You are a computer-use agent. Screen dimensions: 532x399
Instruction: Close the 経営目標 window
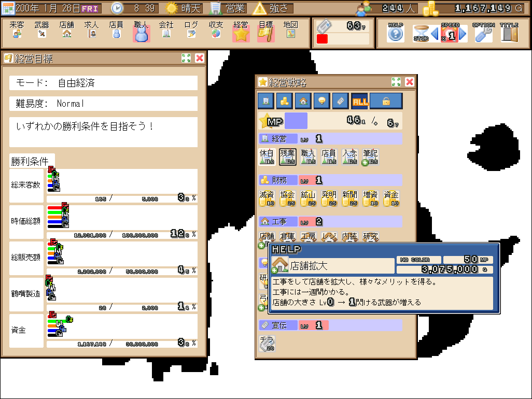pyautogui.click(x=200, y=58)
